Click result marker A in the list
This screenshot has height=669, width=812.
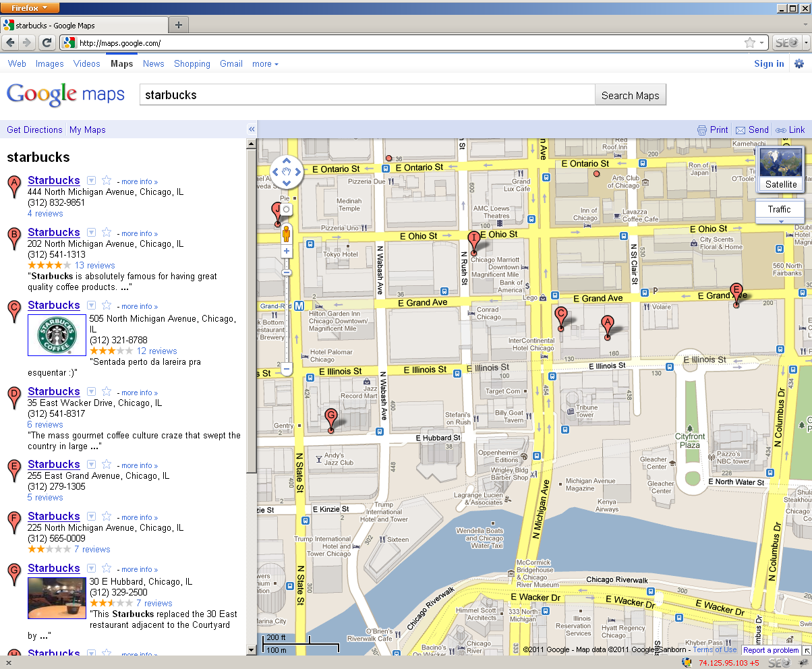tap(14, 186)
